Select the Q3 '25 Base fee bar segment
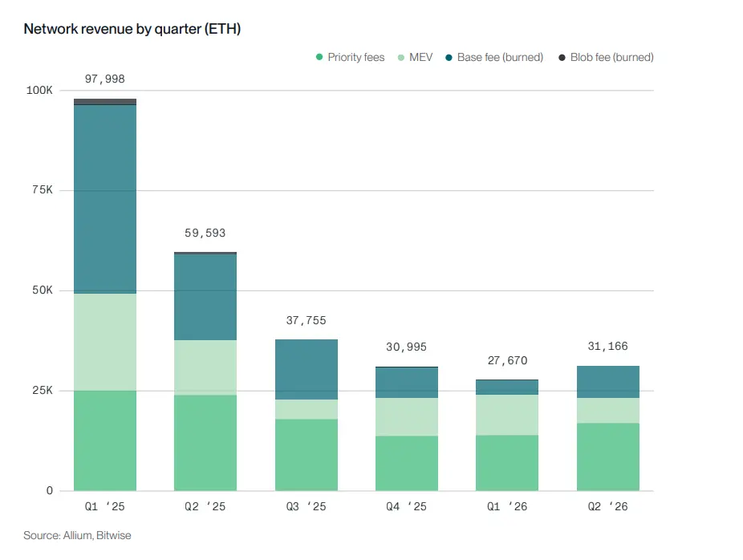The image size is (743, 560). pyautogui.click(x=307, y=370)
